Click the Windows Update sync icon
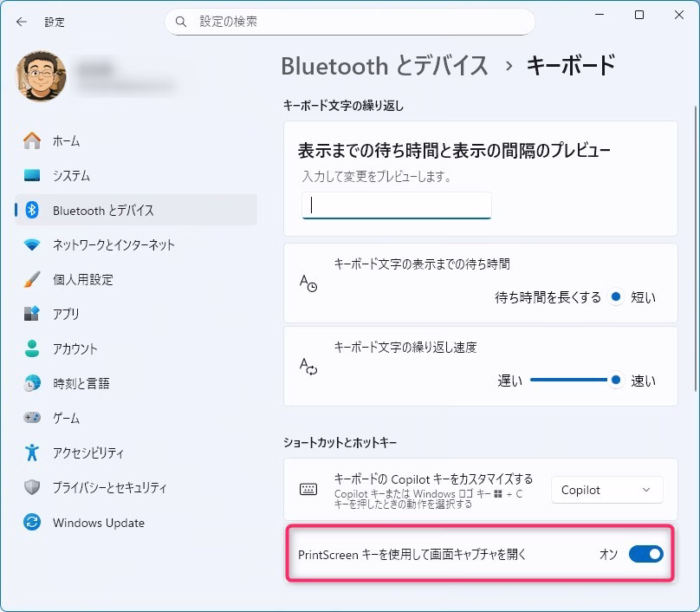This screenshot has height=612, width=700. (x=32, y=523)
